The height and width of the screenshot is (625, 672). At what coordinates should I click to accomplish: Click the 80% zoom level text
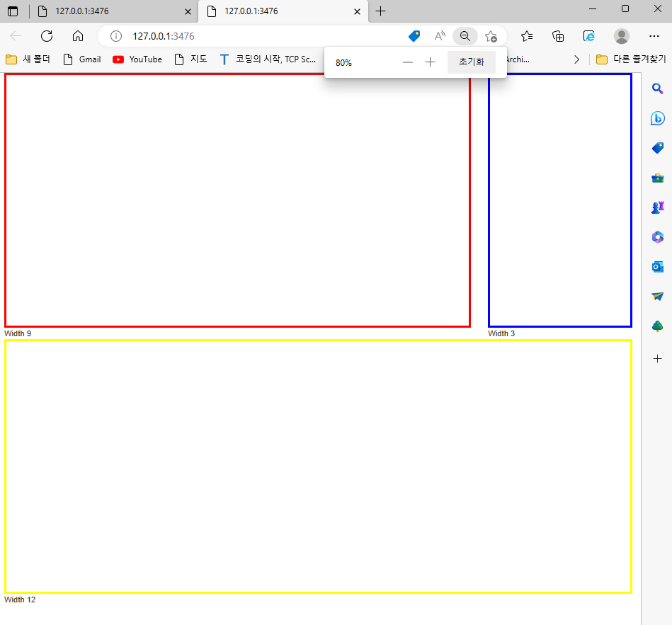(x=343, y=63)
